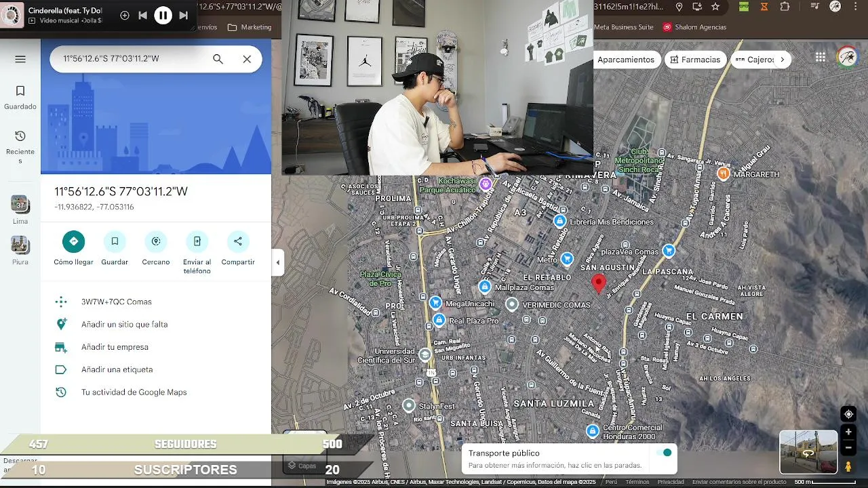This screenshot has height=488, width=868.
Task: Collapse the side panel arrow
Action: coord(277,262)
